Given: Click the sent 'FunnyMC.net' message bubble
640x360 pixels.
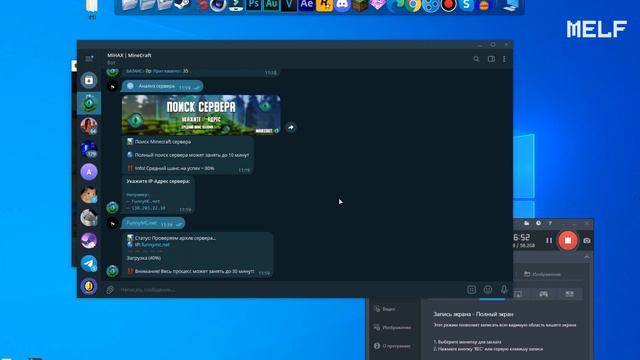Looking at the screenshot, I should coord(153,223).
